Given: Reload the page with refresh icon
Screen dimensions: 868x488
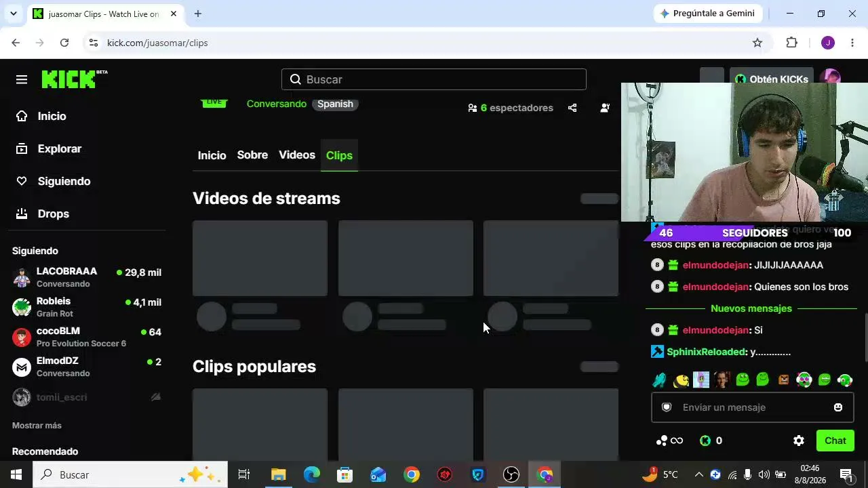Looking at the screenshot, I should tap(64, 43).
